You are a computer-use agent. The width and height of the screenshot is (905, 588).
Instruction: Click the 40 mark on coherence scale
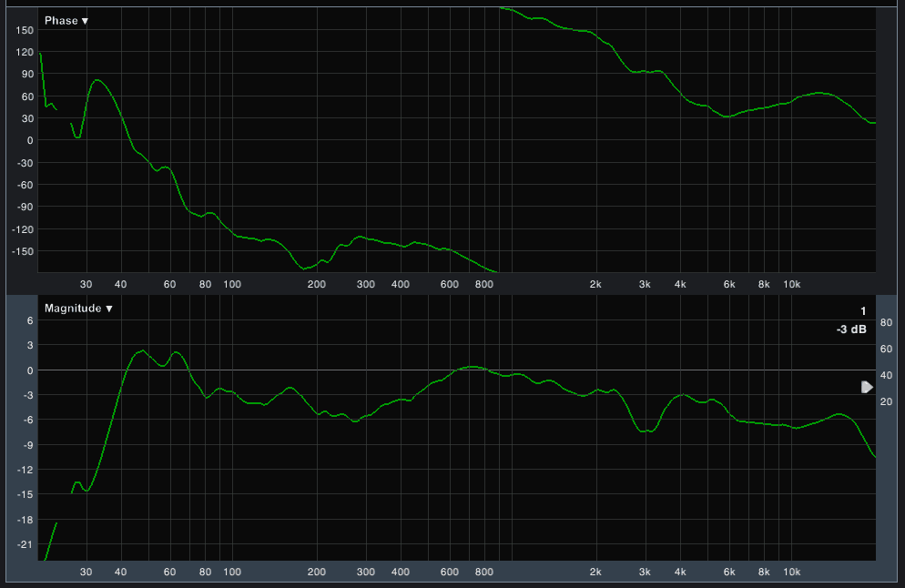[886, 375]
